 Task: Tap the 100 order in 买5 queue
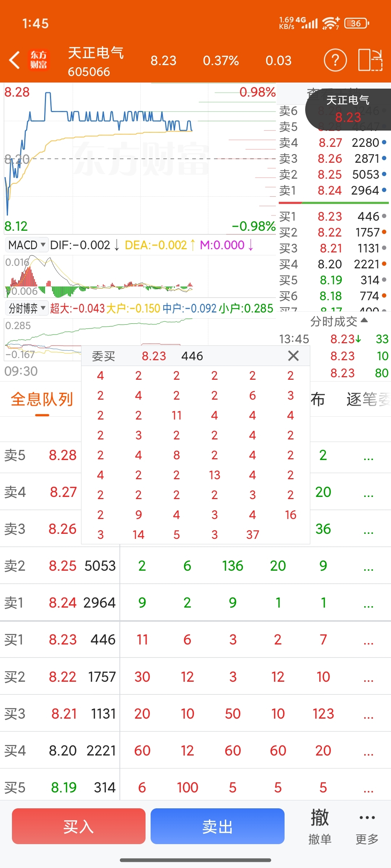tap(188, 787)
